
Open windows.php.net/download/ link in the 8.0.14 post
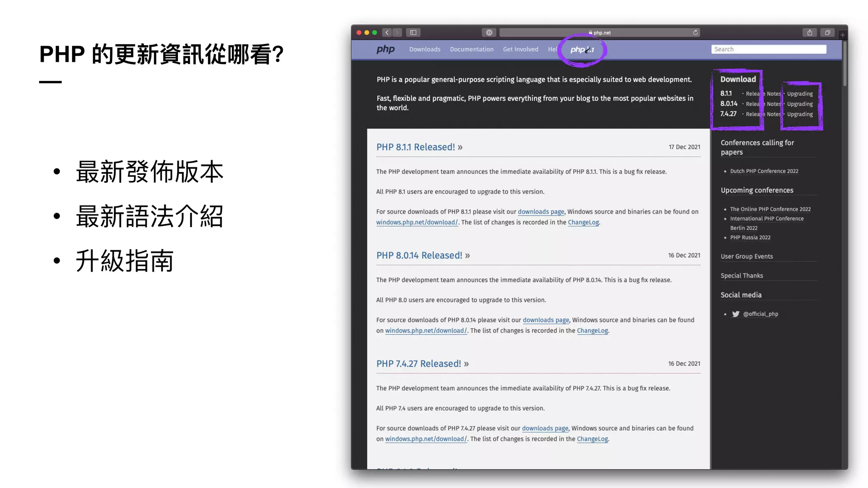click(426, 331)
